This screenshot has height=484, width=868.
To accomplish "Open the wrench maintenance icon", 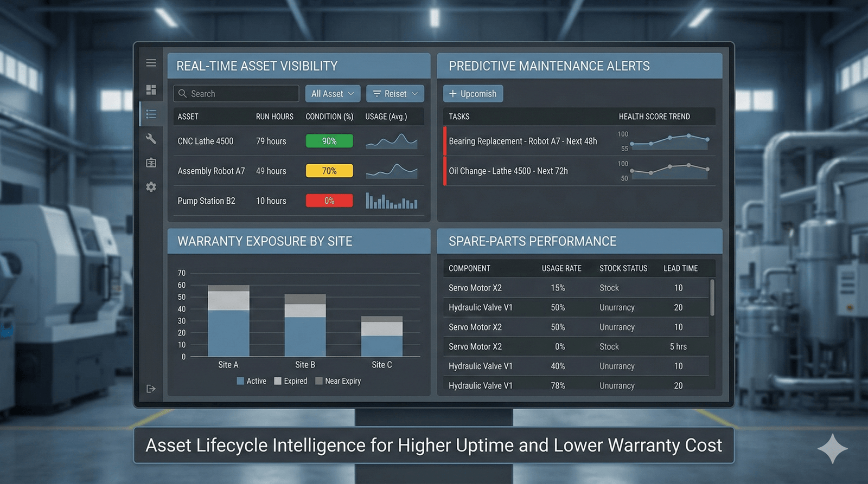I will pyautogui.click(x=151, y=139).
